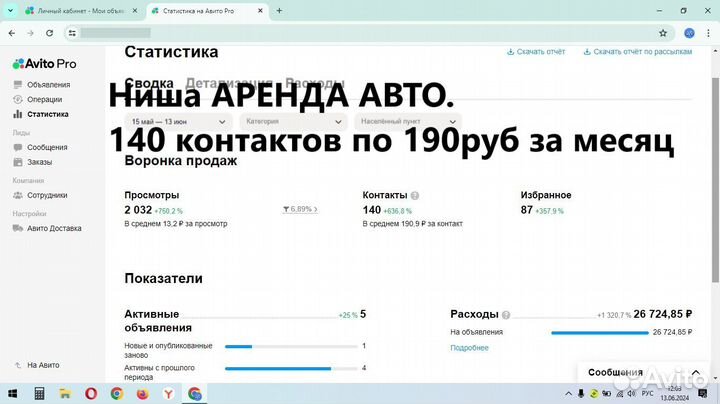Go forward in browser
This screenshot has width=720, height=404.
[x=30, y=33]
